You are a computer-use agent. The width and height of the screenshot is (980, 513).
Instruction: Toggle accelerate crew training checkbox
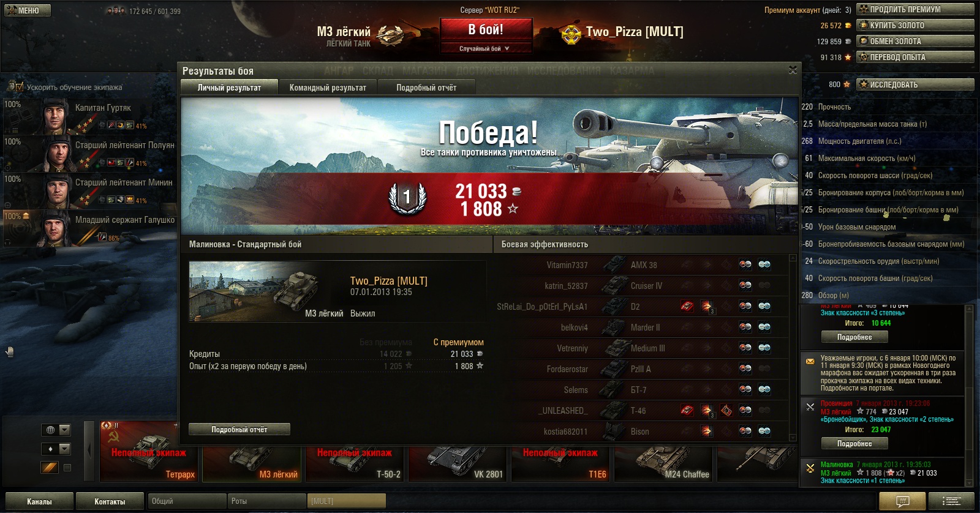click(x=19, y=87)
